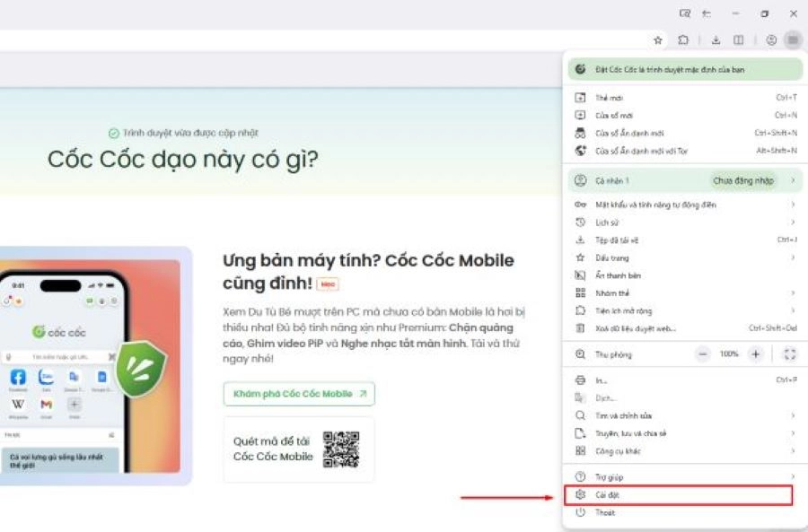The height and width of the screenshot is (532, 808).
Task: Select the greyed Dịch... menu item
Action: [x=685, y=397]
